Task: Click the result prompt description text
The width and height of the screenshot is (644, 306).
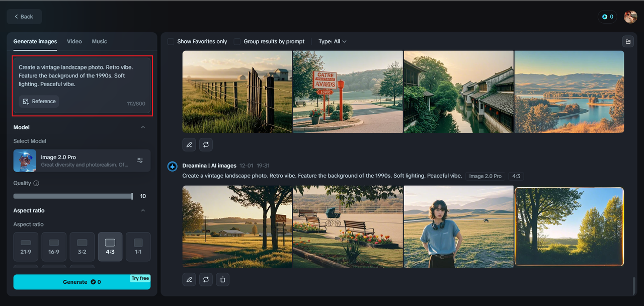Action: click(322, 176)
